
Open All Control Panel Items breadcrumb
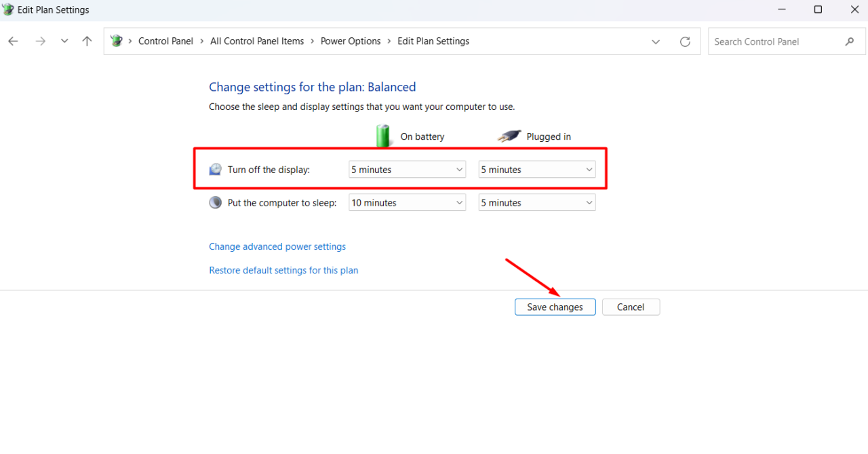(x=257, y=41)
